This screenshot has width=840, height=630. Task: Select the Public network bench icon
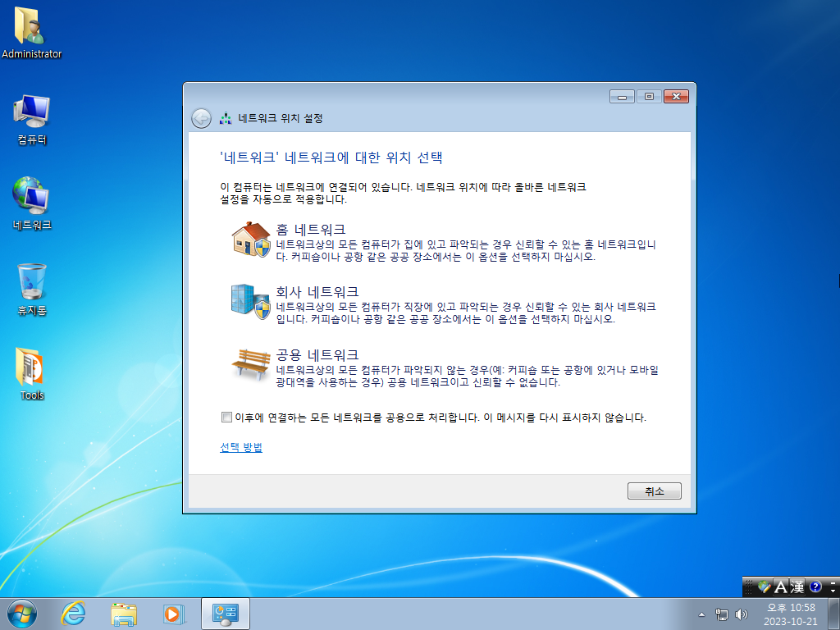click(251, 363)
